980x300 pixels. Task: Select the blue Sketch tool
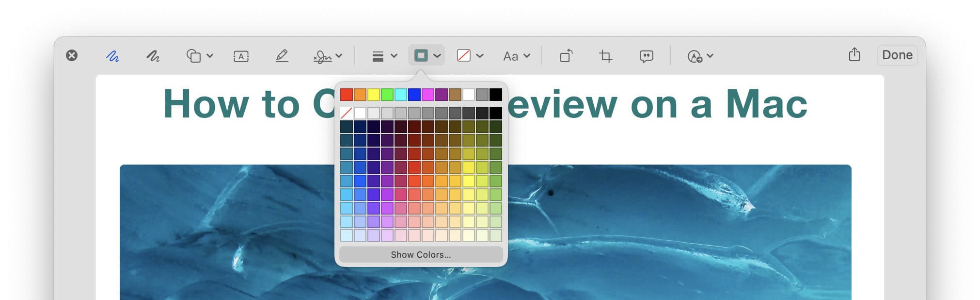click(112, 56)
